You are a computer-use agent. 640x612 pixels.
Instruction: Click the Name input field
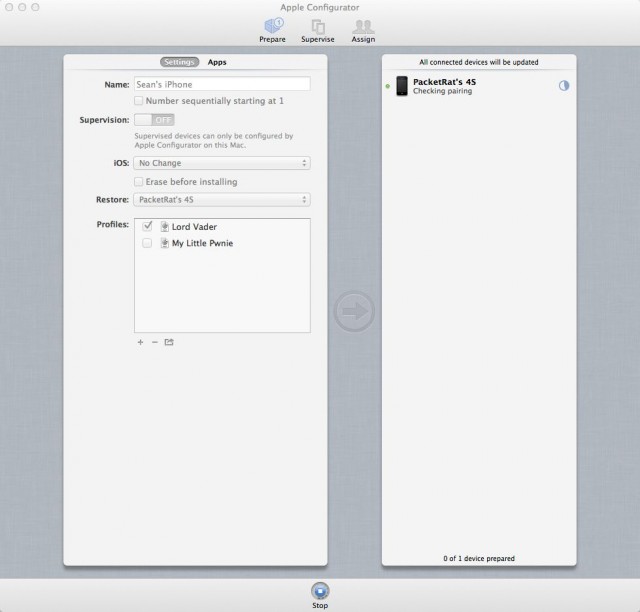[x=222, y=84]
